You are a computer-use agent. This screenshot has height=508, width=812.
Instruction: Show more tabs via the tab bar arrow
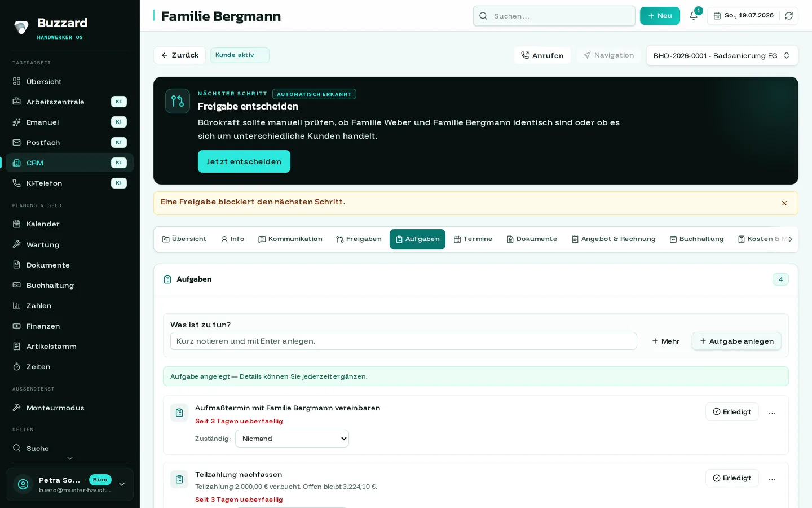791,239
